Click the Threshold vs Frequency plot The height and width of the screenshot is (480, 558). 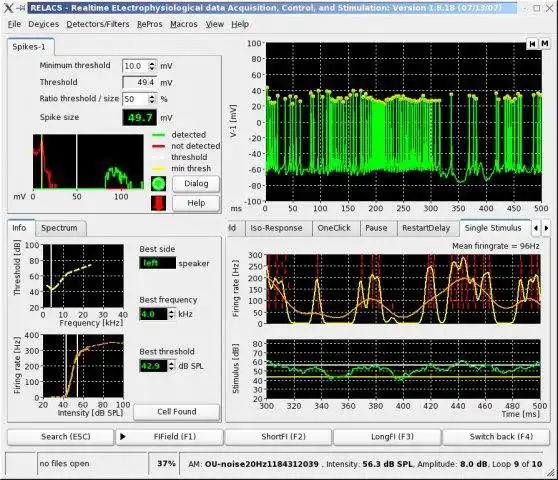pyautogui.click(x=83, y=276)
